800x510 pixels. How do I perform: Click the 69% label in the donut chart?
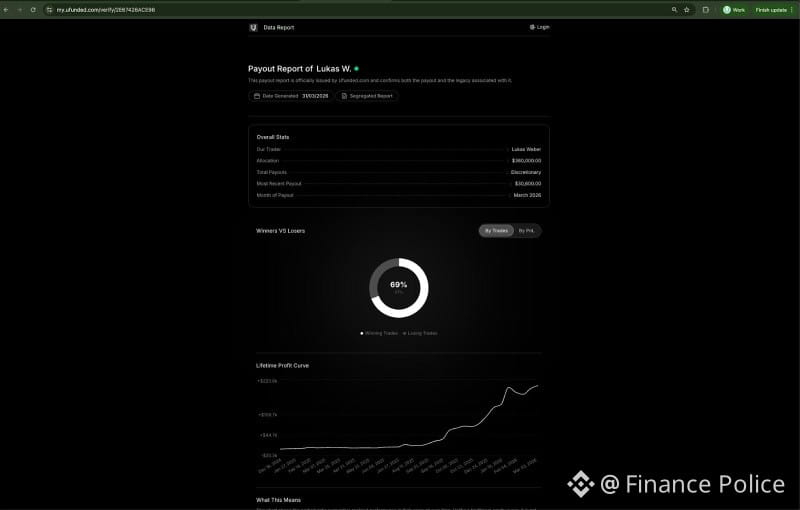398,285
